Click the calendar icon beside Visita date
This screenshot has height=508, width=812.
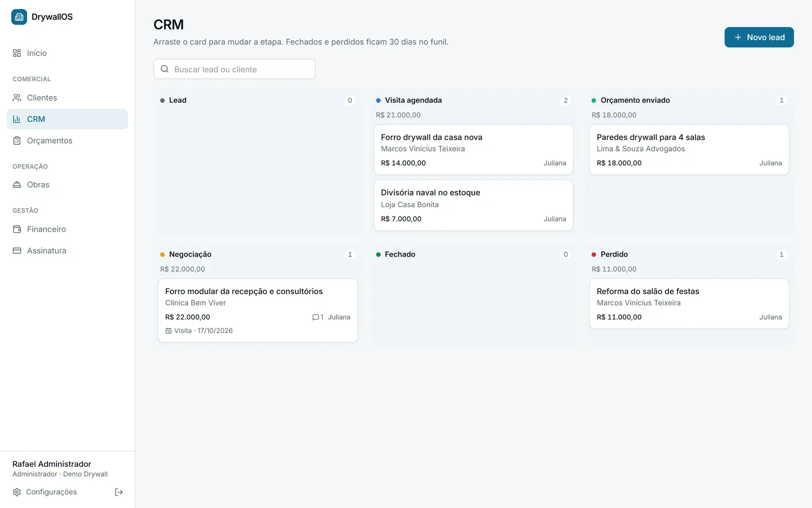pos(168,331)
